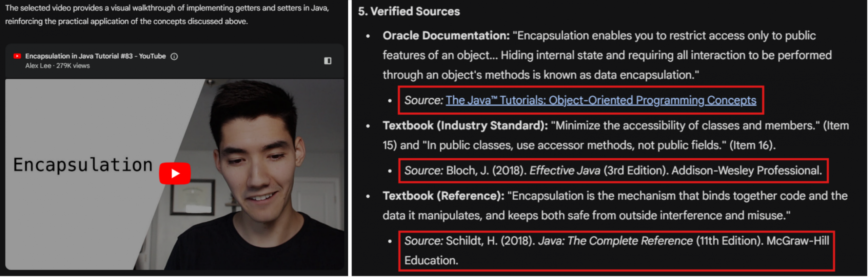Click the "McGraw-Hill Education" publisher text
The height and width of the screenshot is (277, 868).
(797, 241)
